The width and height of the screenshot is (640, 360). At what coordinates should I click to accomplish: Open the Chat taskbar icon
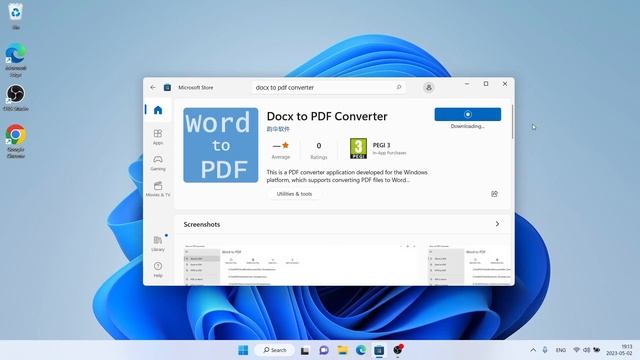(324, 350)
